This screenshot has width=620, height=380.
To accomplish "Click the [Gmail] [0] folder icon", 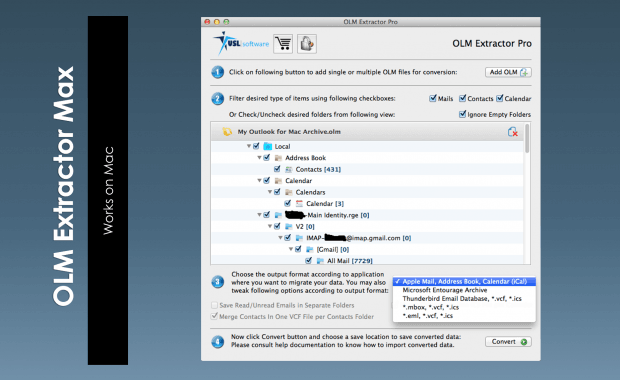I will (x=310, y=250).
